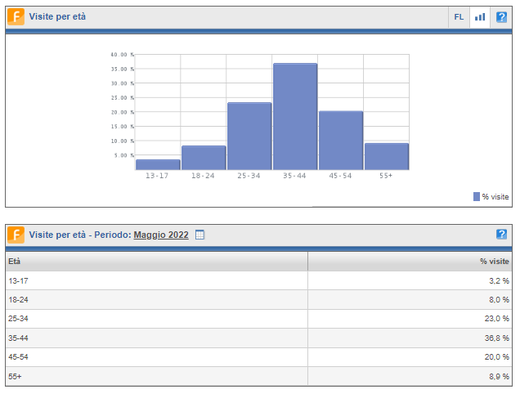Image resolution: width=520 pixels, height=394 pixels.
Task: Sort by the Età column header
Action: point(157,261)
